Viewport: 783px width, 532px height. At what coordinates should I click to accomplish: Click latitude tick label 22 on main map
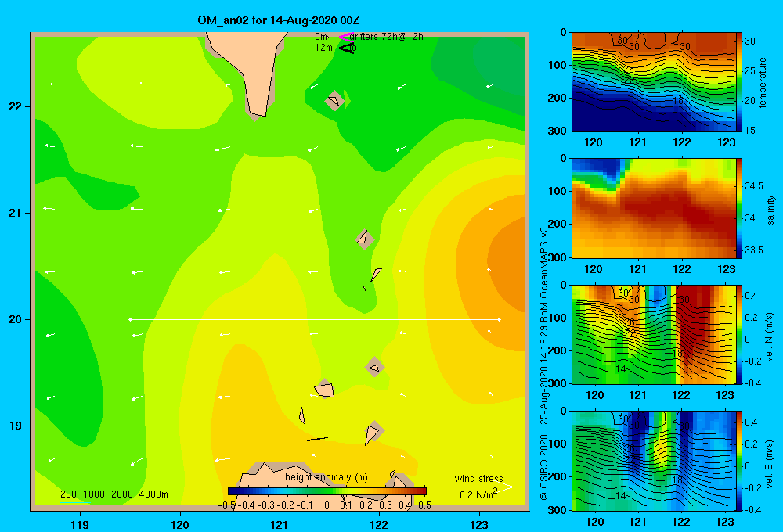tap(15, 107)
